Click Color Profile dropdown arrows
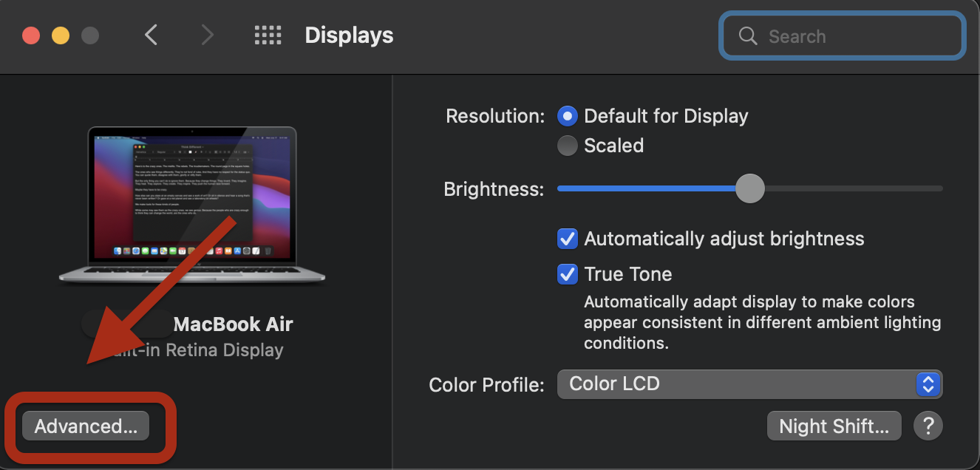The image size is (980, 470). (x=928, y=384)
